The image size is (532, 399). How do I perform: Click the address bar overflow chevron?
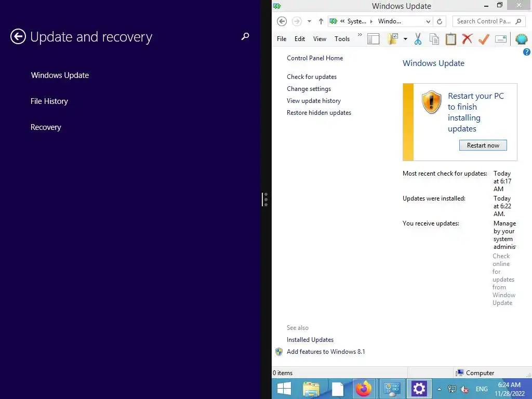[342, 21]
